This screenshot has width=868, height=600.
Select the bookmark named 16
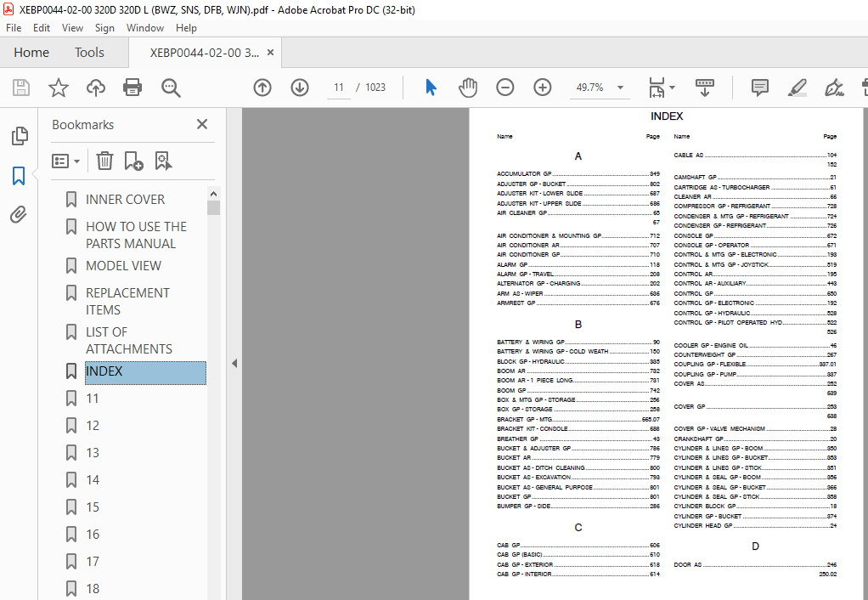93,534
